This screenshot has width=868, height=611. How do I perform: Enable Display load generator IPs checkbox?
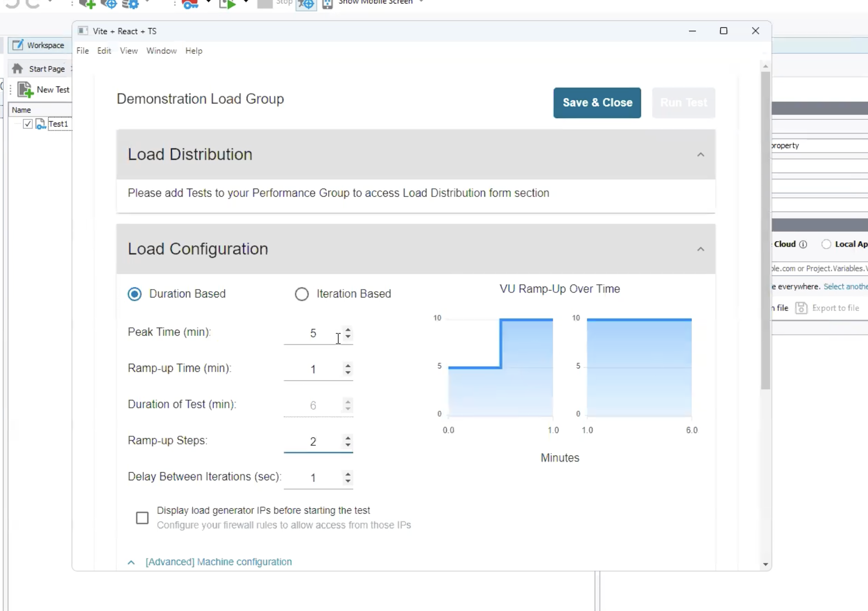click(142, 518)
